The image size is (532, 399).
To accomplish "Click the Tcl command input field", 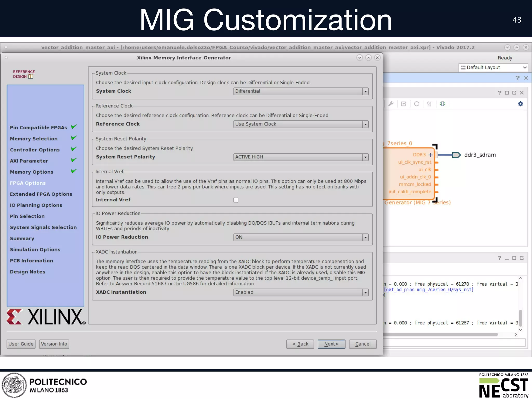I will 455,343.
